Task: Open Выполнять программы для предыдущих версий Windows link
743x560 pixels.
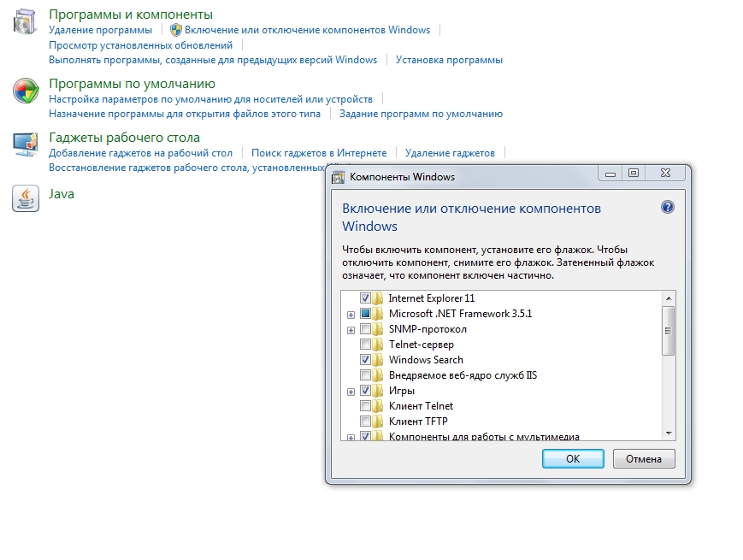Action: (213, 60)
